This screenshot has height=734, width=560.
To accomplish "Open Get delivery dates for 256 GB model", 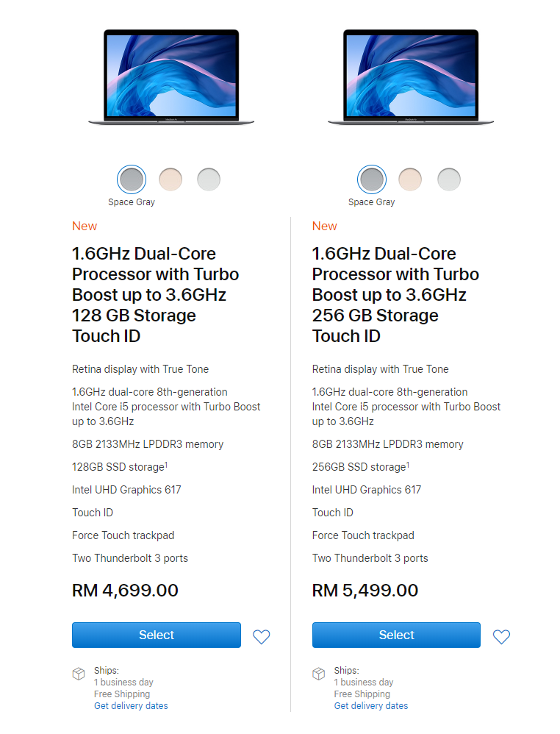I will tap(371, 706).
